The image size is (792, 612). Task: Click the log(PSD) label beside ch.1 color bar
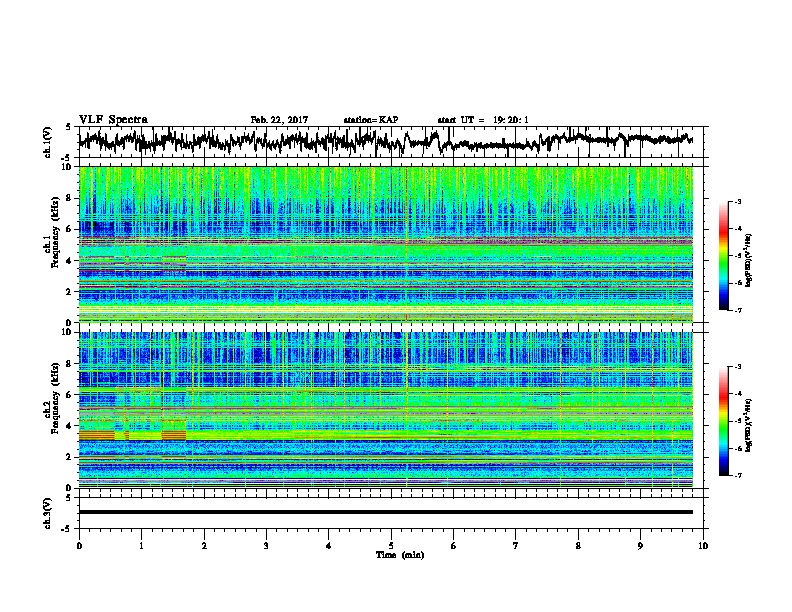click(x=749, y=260)
